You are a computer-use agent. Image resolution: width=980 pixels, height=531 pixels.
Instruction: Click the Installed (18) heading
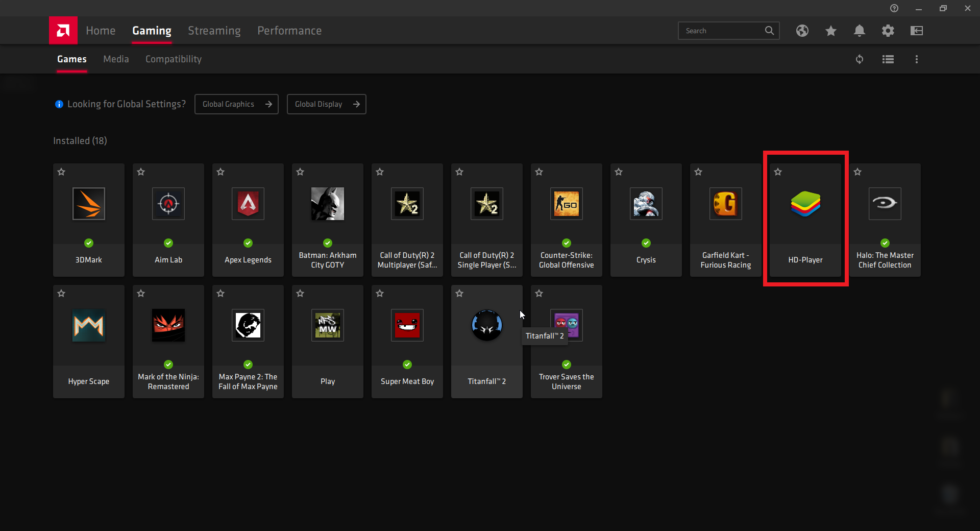coord(80,141)
